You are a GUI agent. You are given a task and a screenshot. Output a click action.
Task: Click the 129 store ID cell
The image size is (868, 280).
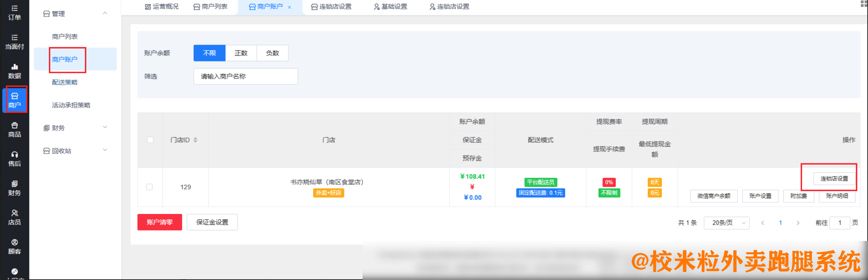click(x=185, y=187)
